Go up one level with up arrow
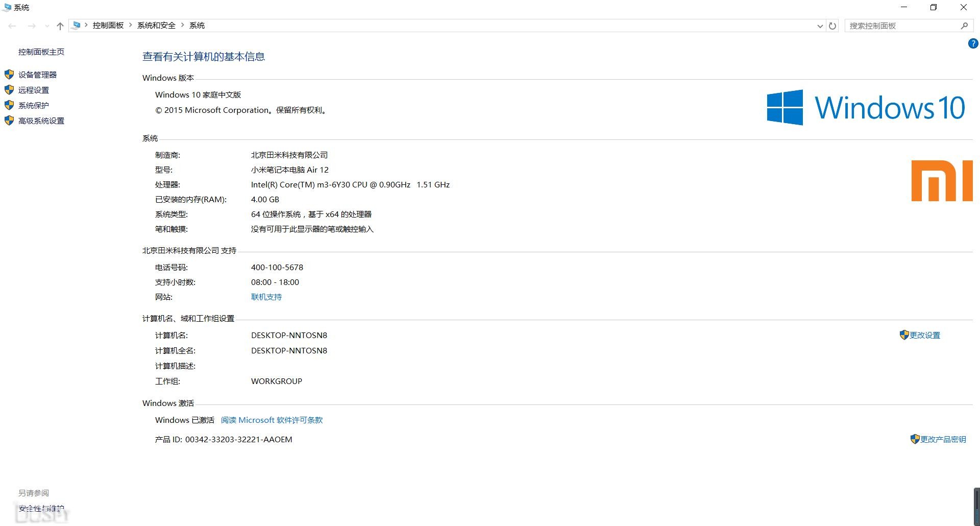This screenshot has height=526, width=980. (x=60, y=26)
